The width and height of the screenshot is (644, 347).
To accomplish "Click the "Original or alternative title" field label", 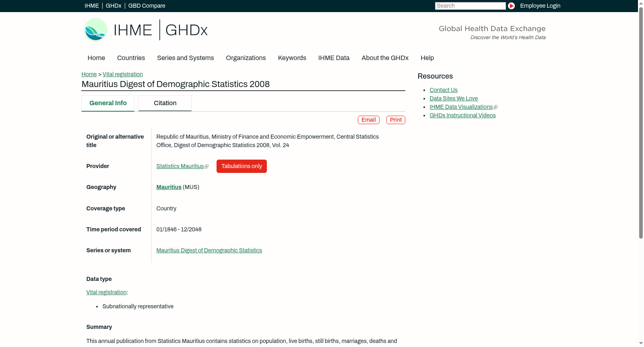I will pos(115,141).
